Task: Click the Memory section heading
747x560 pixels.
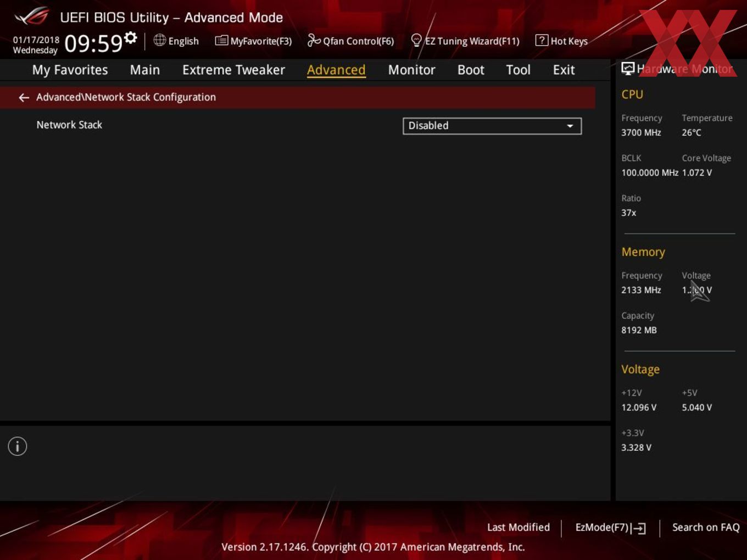Action: (x=643, y=252)
